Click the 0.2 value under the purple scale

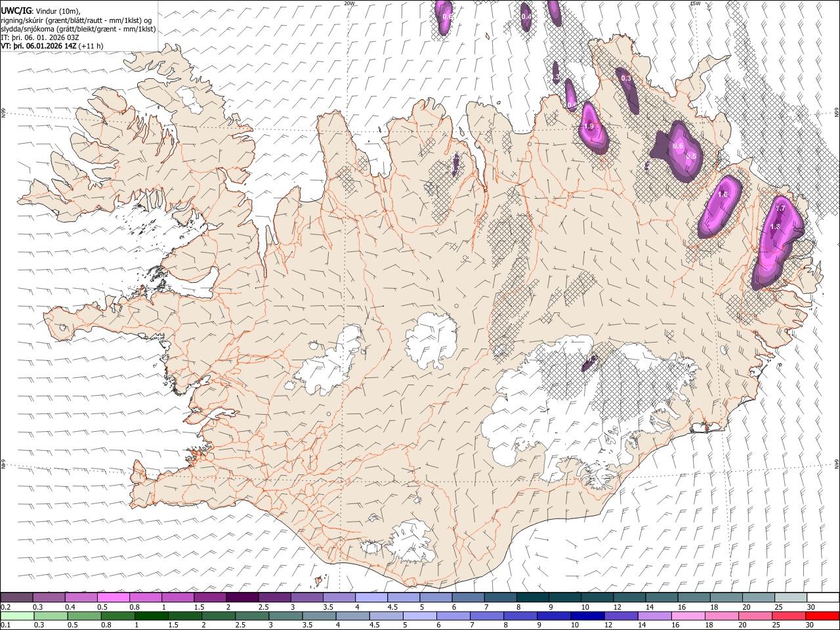pos(6,607)
